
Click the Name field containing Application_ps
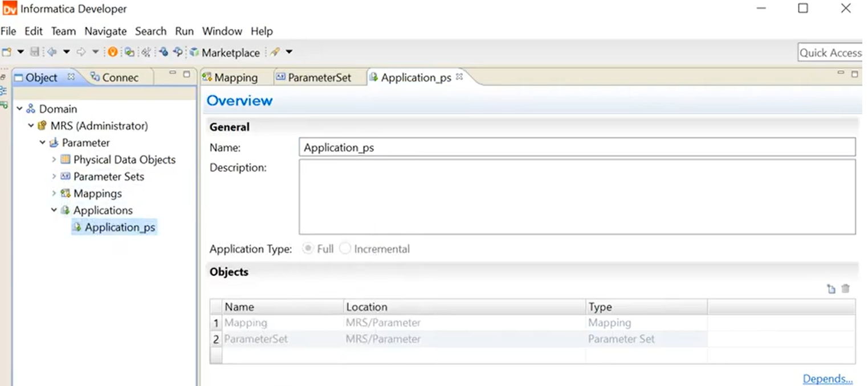point(577,147)
